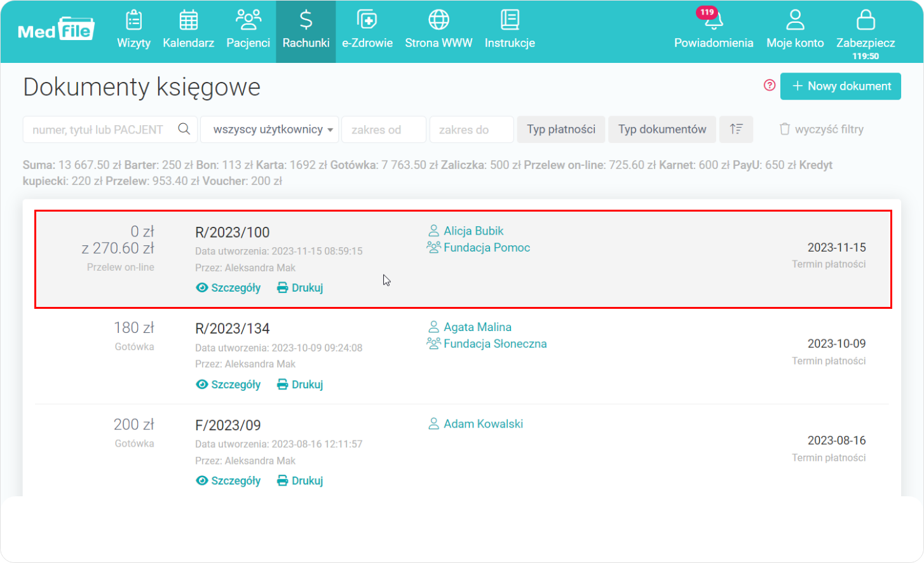Viewport: 924px width, 563px height.
Task: Click the search magnifier icon
Action: [184, 129]
